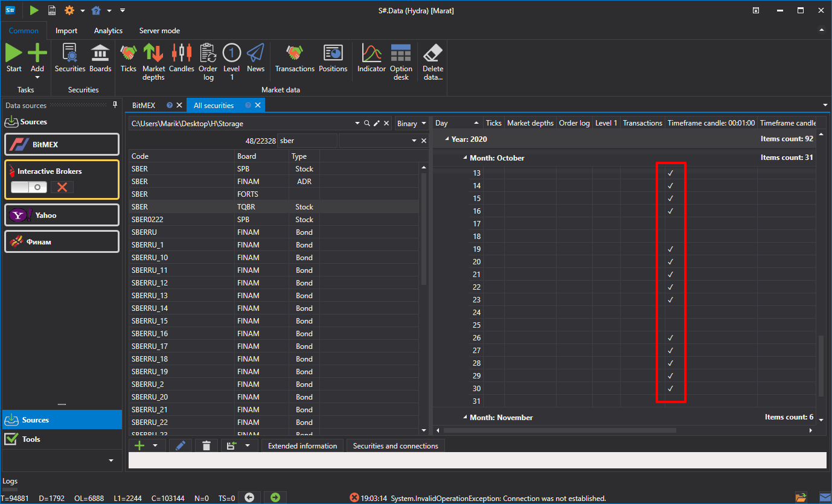Clear the storage path with the X icon
The height and width of the screenshot is (504, 832).
point(386,123)
